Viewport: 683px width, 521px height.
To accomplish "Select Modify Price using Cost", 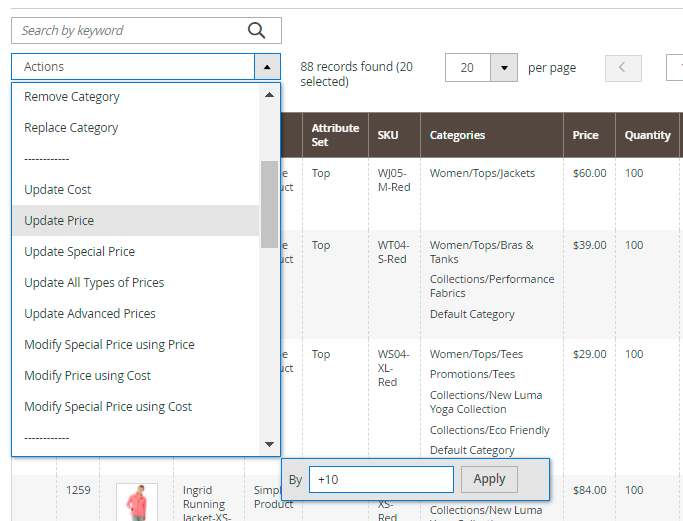I will [x=88, y=376].
